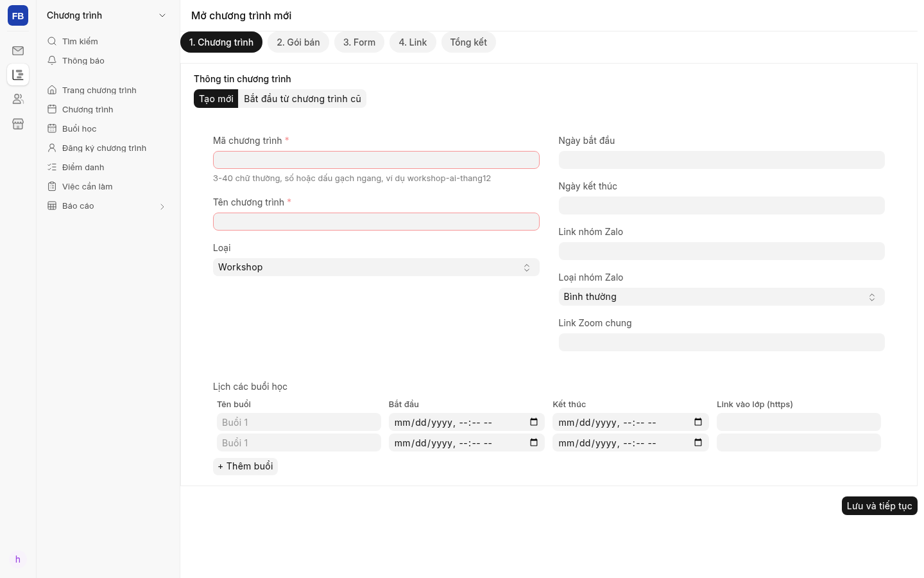924x578 pixels.
Task: Go to the 2. Gói bán tab
Action: [298, 42]
